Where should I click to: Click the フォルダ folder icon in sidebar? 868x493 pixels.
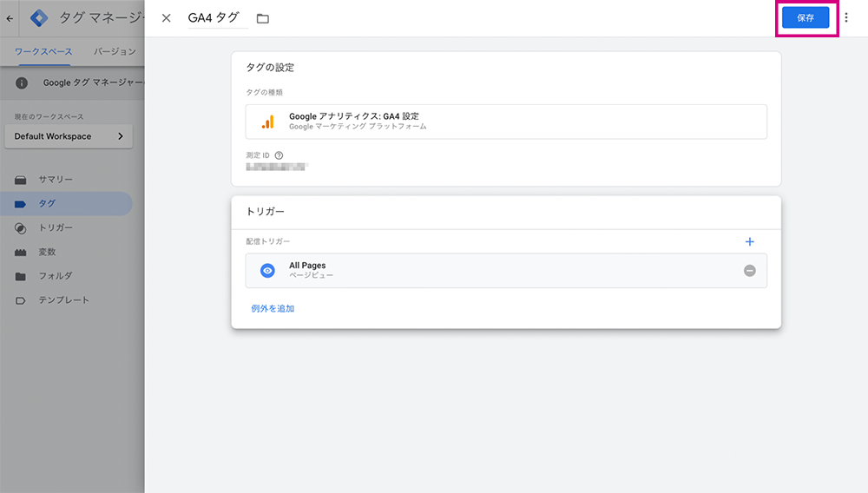click(21, 277)
